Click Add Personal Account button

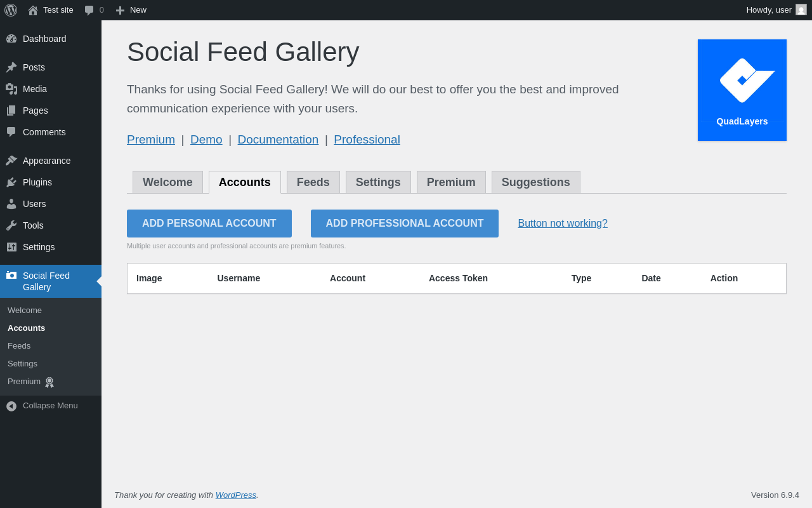point(209,224)
